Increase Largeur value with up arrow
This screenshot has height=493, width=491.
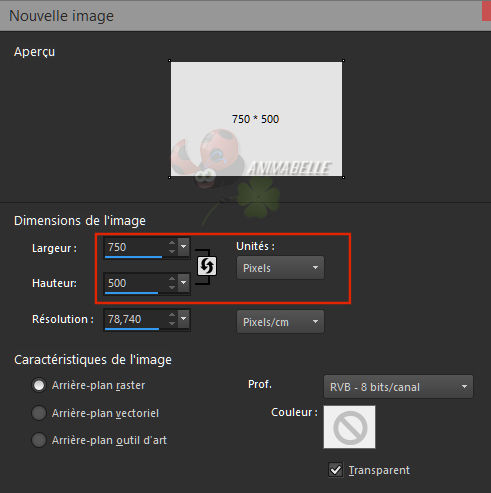click(172, 243)
